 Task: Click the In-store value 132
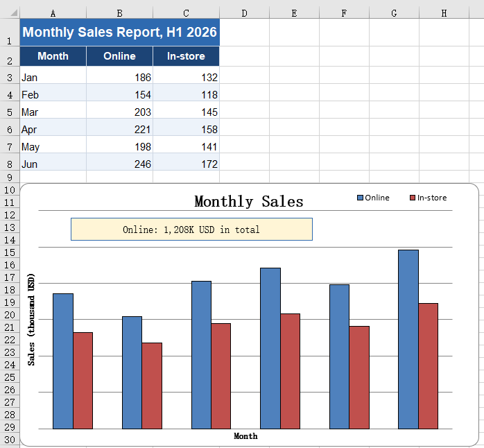point(186,75)
